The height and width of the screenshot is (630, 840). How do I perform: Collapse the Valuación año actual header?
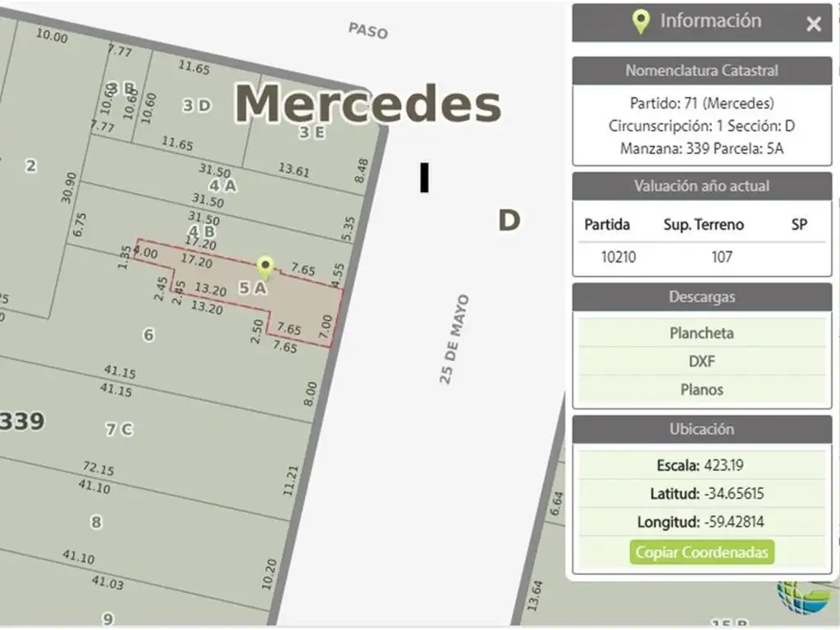(701, 186)
